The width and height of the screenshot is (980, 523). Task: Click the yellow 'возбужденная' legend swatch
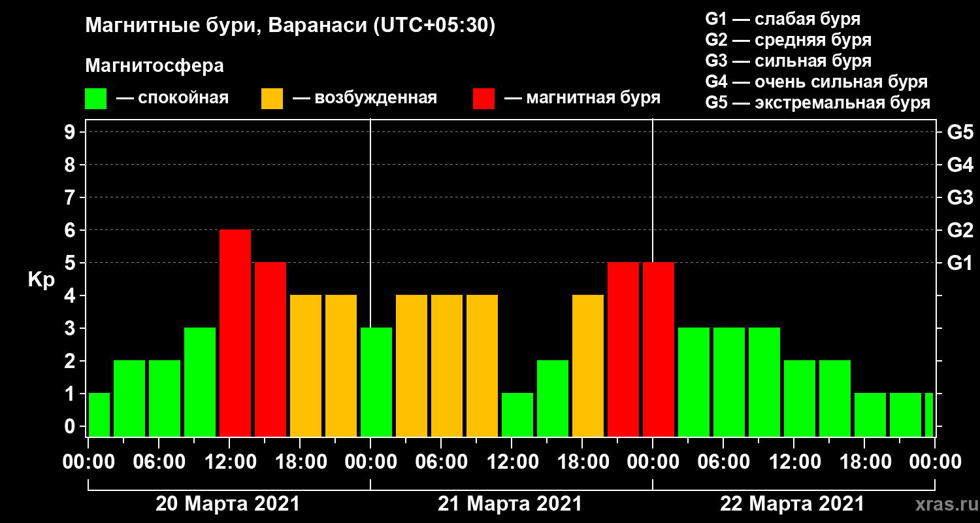[x=272, y=99]
